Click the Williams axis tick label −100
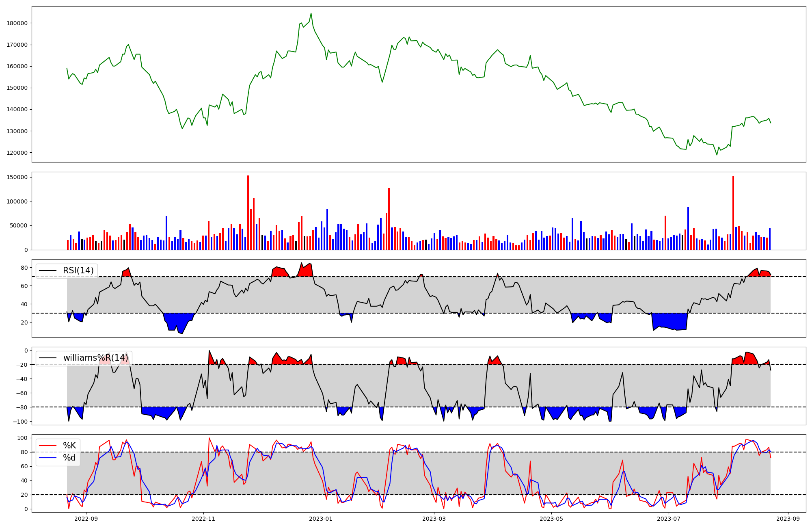 (x=20, y=422)
